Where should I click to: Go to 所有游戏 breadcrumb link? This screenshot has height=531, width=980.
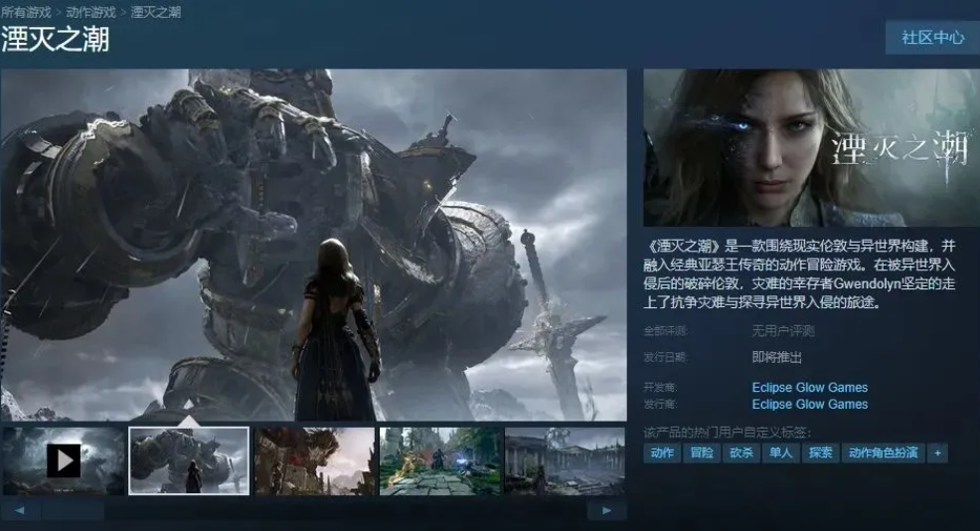26,12
